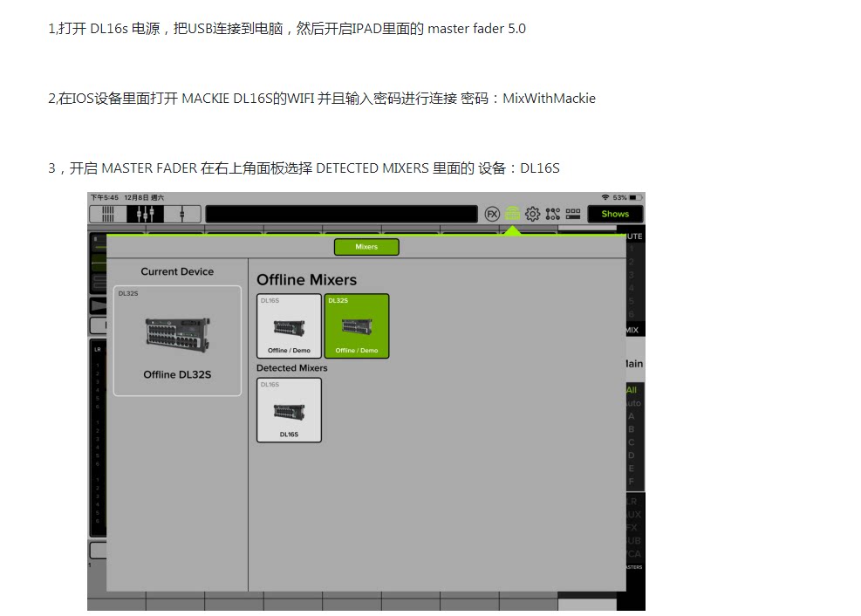Select view group C

point(632,442)
